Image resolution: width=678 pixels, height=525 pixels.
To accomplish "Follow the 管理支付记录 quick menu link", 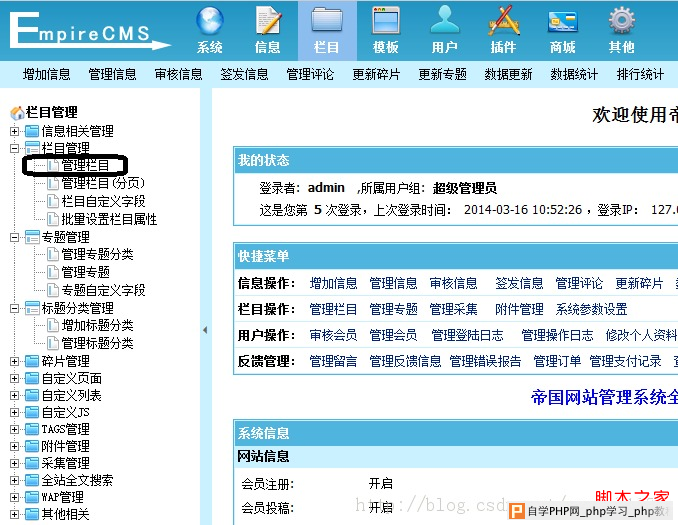I will tap(626, 361).
